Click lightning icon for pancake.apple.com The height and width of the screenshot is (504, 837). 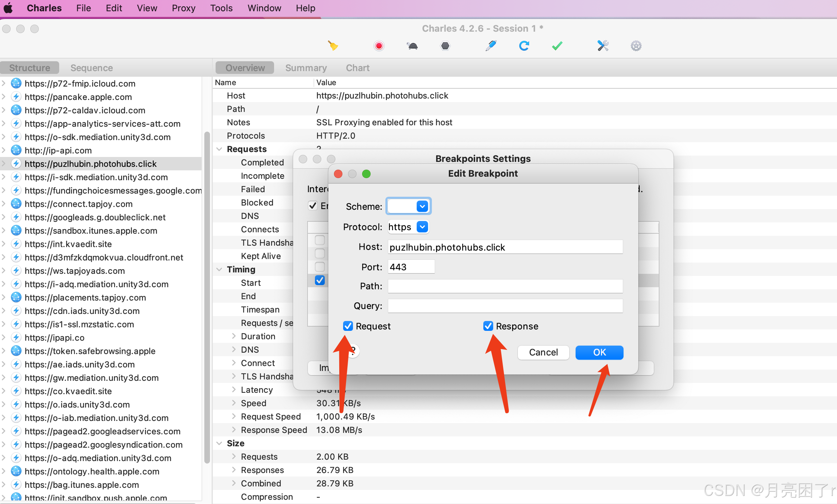click(x=16, y=97)
